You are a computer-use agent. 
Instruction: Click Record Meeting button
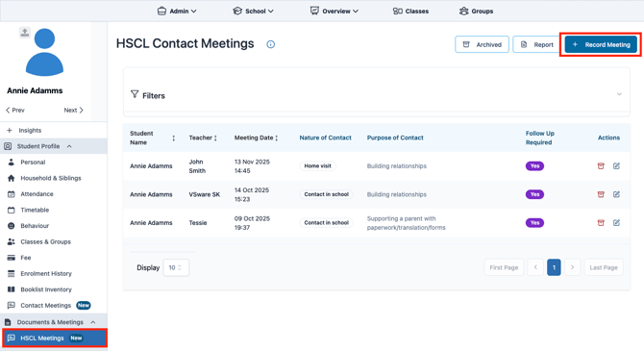[601, 44]
